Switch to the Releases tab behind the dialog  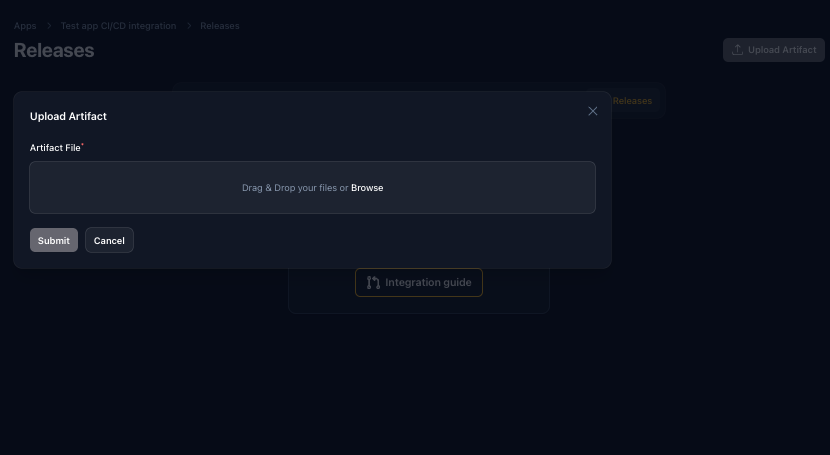coord(632,101)
